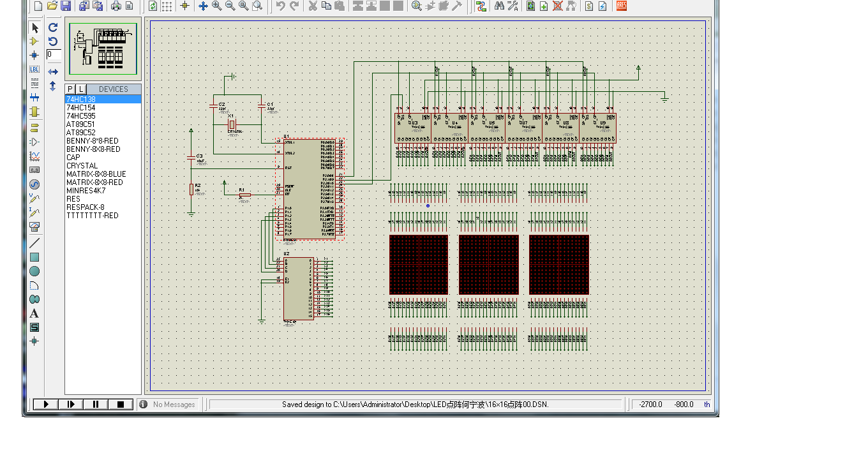This screenshot has width=868, height=453.
Task: Select the Terminals Mode tool
Action: 34,127
